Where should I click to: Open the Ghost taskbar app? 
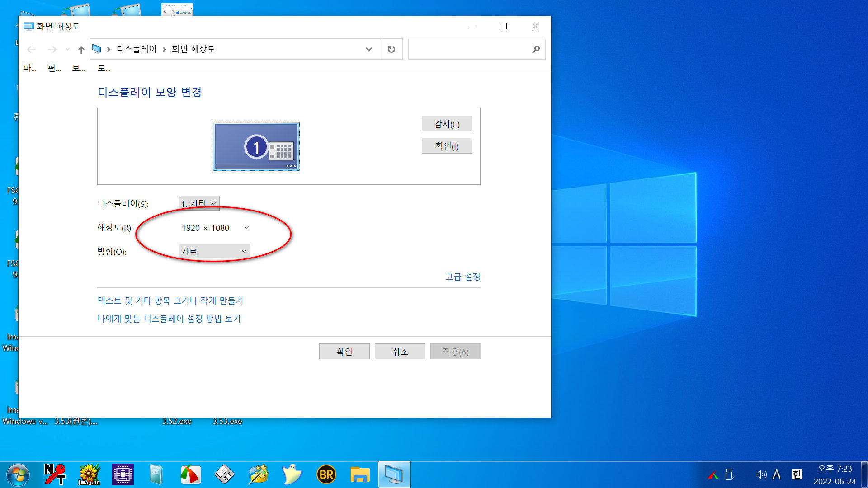(292, 475)
